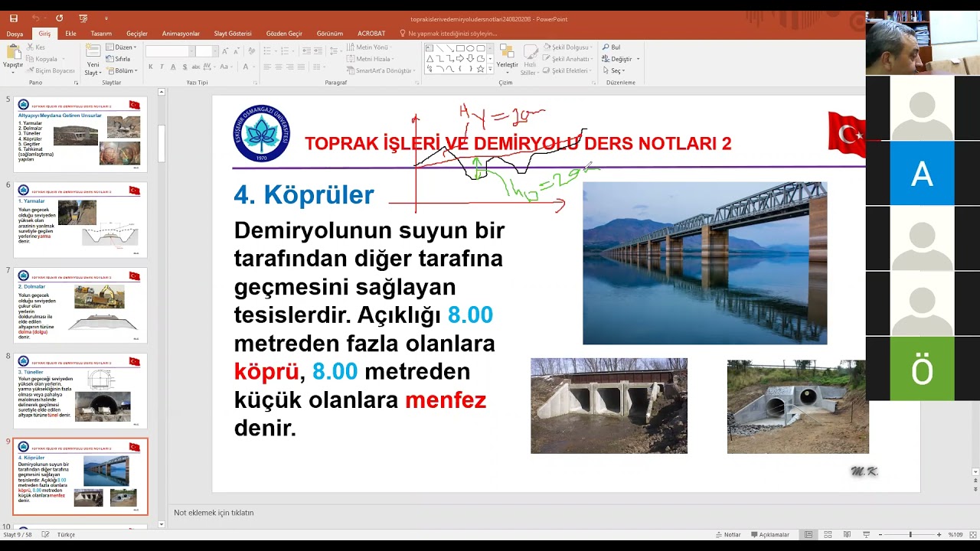Open the ACROBAT tab

pyautogui.click(x=371, y=34)
